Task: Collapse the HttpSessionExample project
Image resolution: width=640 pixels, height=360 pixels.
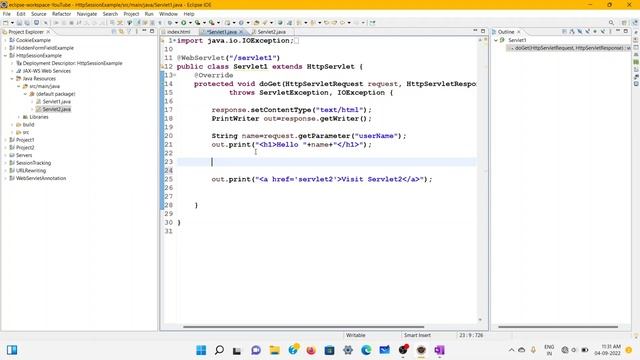Action: tap(5, 56)
